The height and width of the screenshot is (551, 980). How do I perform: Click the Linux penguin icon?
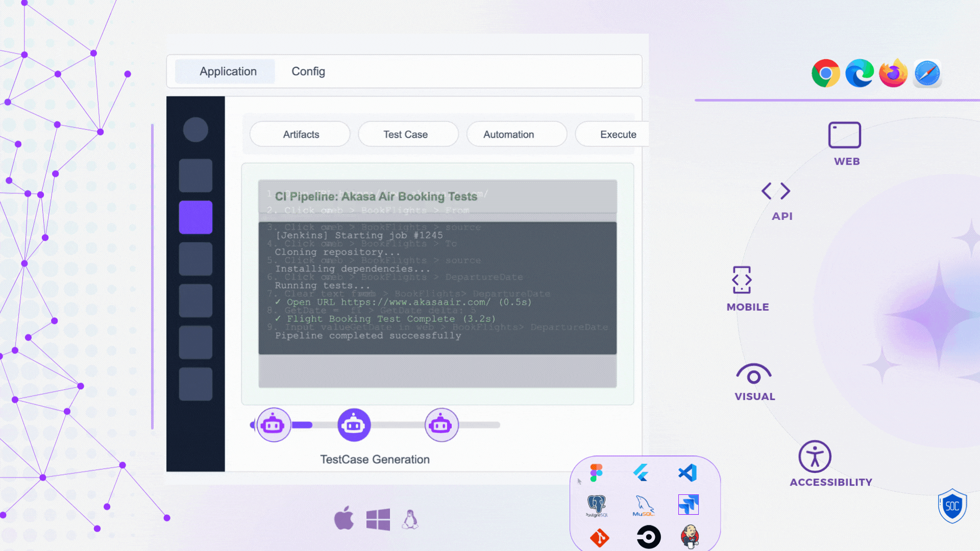point(410,519)
